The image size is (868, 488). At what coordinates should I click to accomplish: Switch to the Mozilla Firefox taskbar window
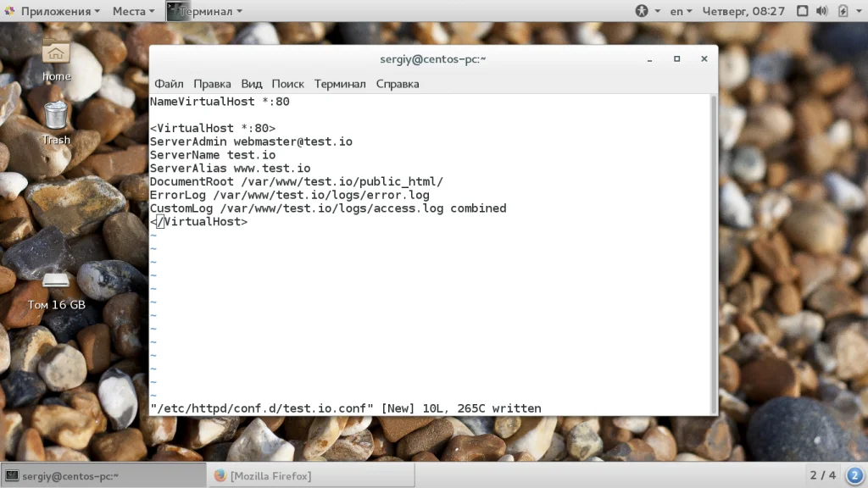click(311, 476)
